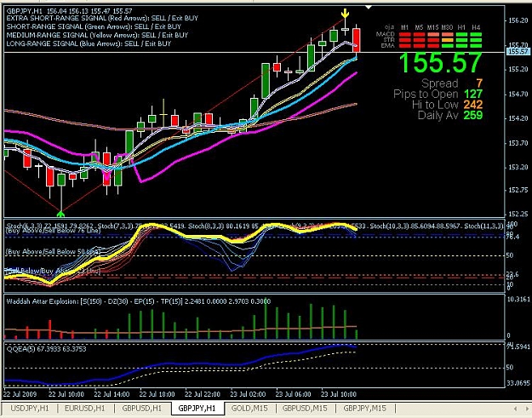Click the M5 column header in the signal grid
This screenshot has width=532, height=418.
pyautogui.click(x=419, y=27)
